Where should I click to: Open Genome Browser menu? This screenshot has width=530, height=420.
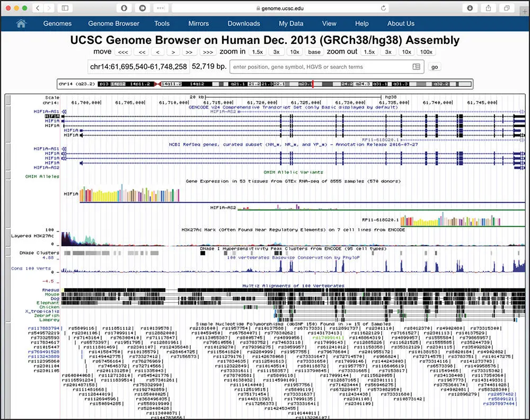pos(113,23)
